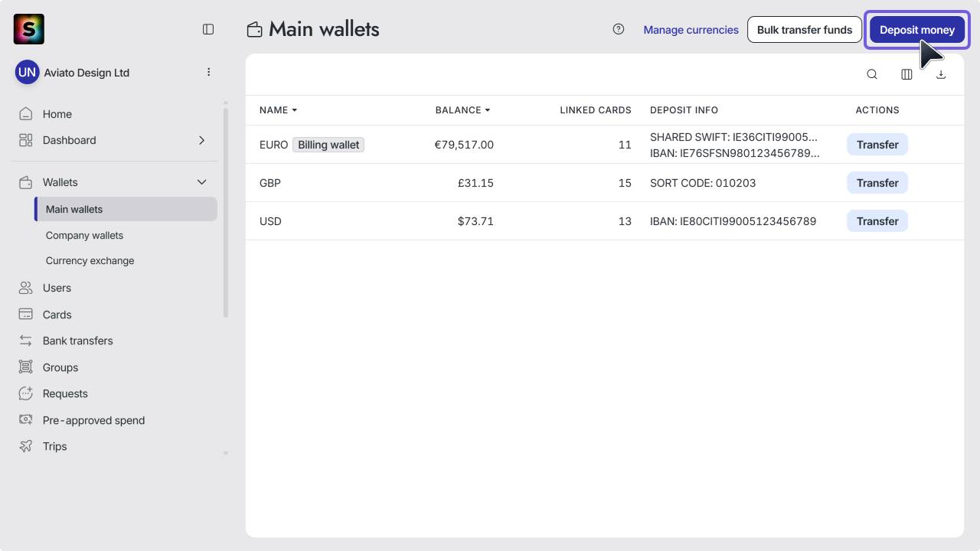Image resolution: width=980 pixels, height=551 pixels.
Task: Click the Deposit money button
Action: pos(917,30)
